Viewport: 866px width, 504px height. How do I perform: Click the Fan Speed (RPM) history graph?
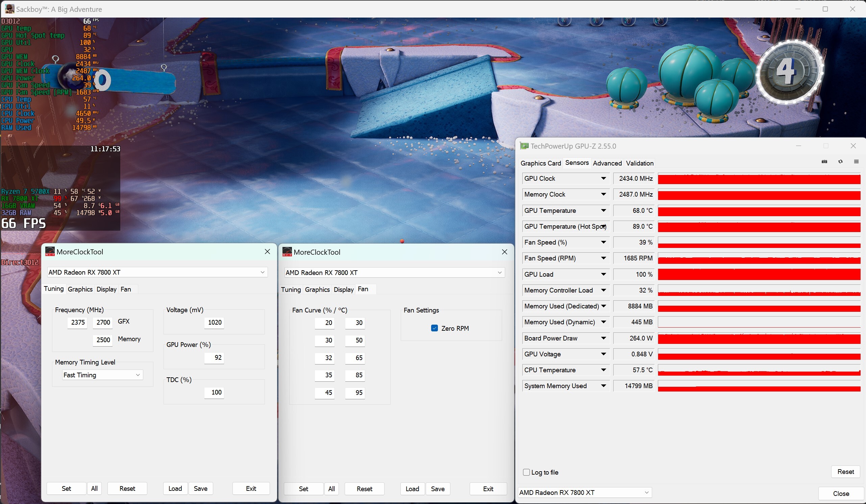pyautogui.click(x=759, y=258)
